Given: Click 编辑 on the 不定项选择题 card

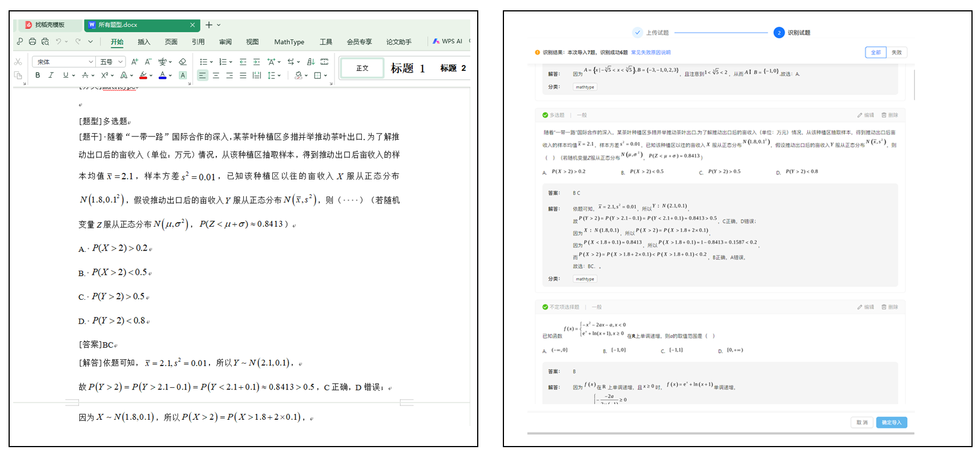Looking at the screenshot, I should (866, 307).
